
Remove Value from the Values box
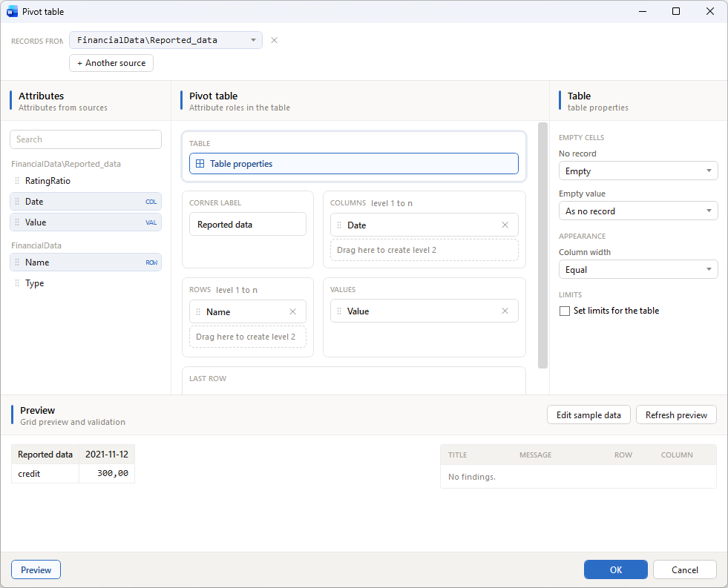point(505,311)
